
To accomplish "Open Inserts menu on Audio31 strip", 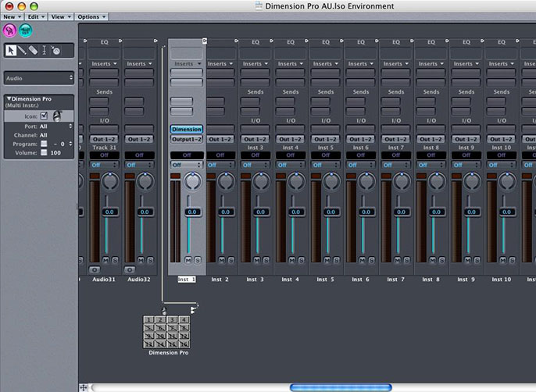I will pos(104,64).
